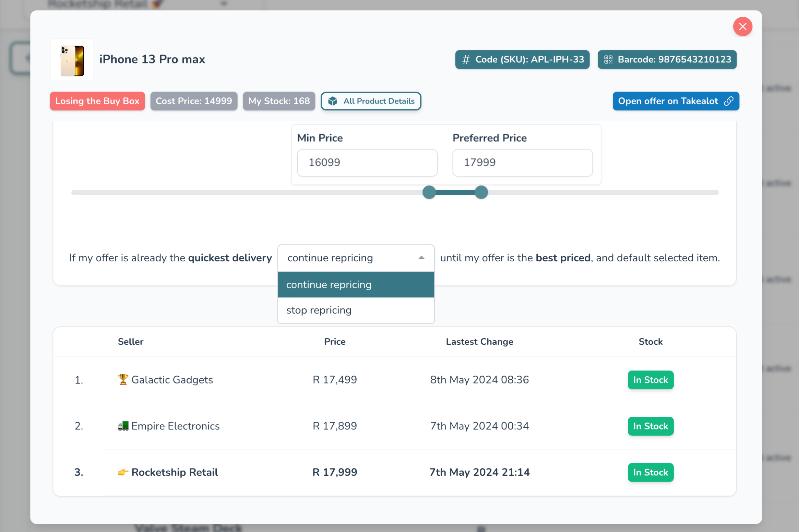The height and width of the screenshot is (532, 799).
Task: Click the link icon on Takealot button
Action: [728, 101]
